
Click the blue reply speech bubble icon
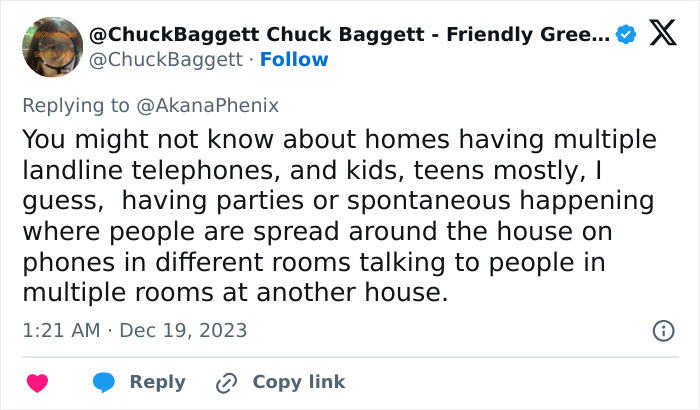[x=105, y=382]
